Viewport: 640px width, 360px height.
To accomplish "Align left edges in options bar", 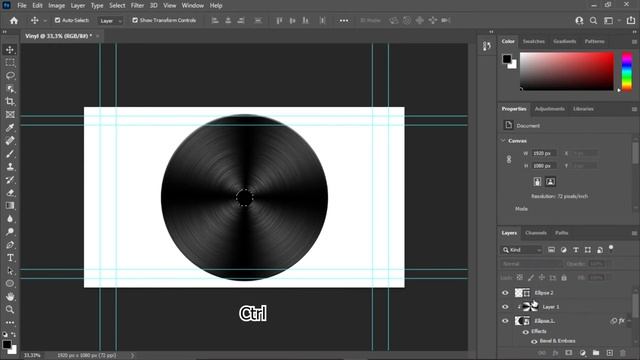I will (215, 20).
